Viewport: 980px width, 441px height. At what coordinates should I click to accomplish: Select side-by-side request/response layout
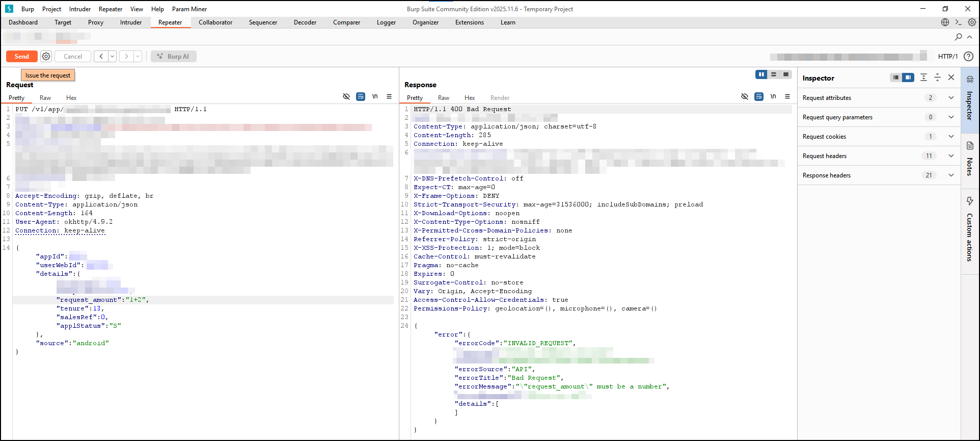point(761,74)
